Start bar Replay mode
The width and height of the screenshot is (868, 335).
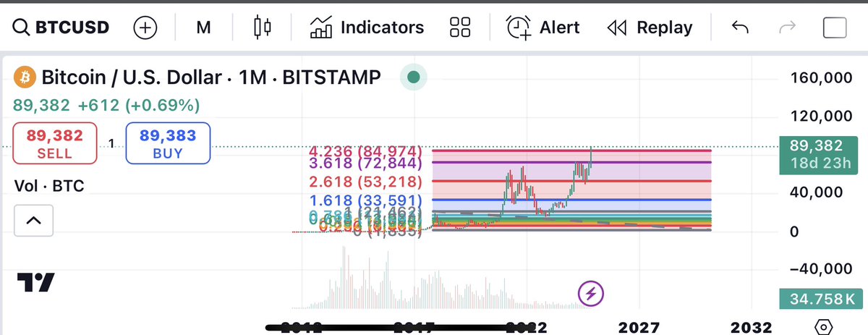point(650,28)
